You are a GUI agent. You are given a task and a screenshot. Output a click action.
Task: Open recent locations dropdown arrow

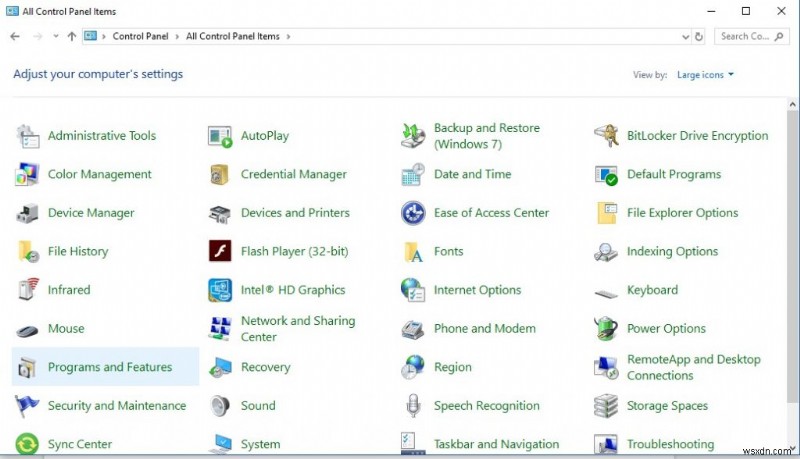[56, 36]
